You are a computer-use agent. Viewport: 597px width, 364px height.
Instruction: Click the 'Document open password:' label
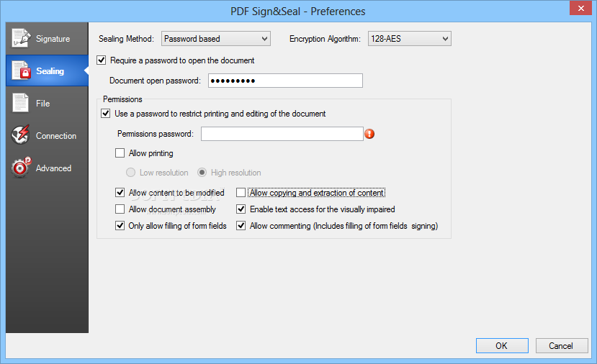pos(155,81)
